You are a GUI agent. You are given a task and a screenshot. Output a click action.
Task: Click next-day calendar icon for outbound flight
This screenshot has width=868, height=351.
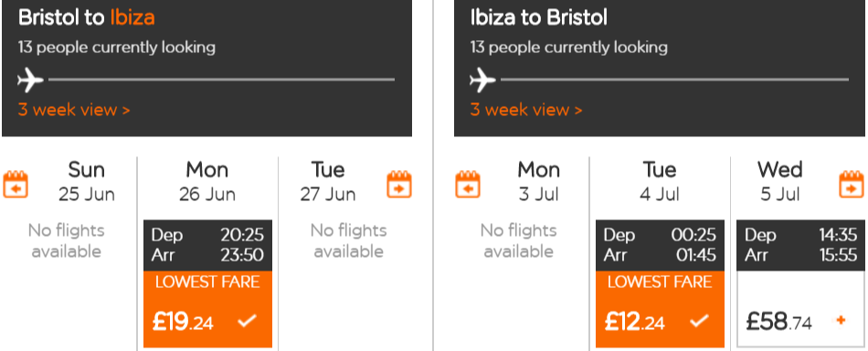[x=398, y=185]
